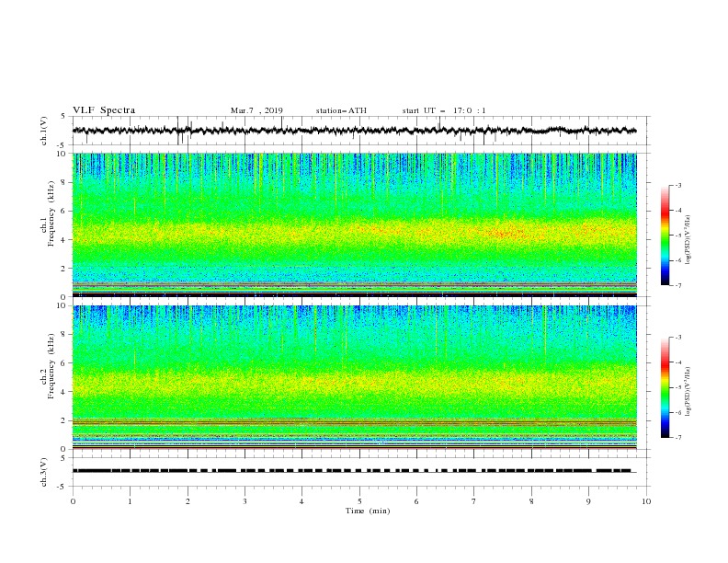
Task: Click the "ch.3(V)" axis label
Action: (x=44, y=472)
